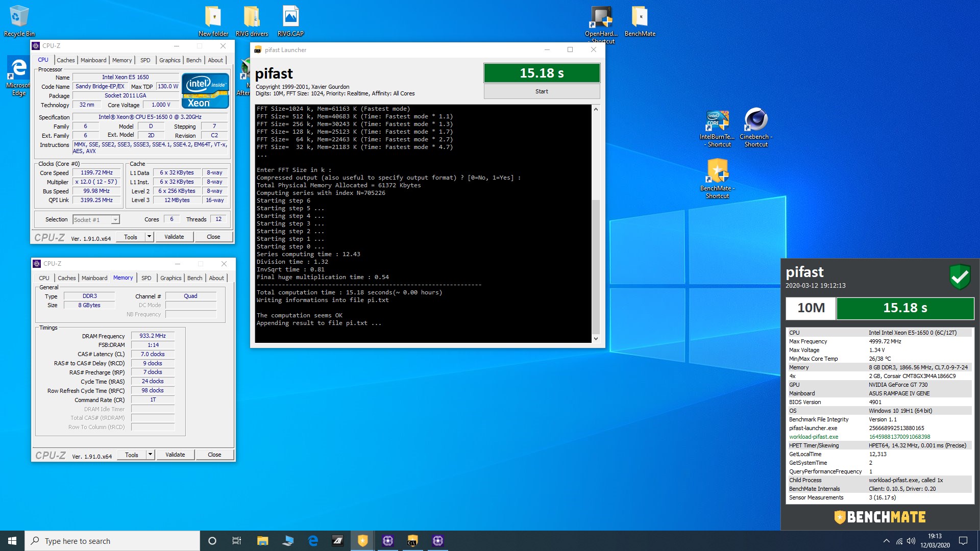Open SPD tab in top CPU-Z window

[145, 60]
